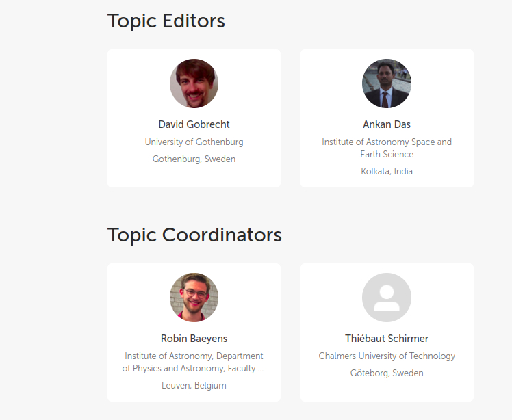512x420 pixels.
Task: Click Institute of Astronomy Space and Earth Science
Action: (x=387, y=148)
